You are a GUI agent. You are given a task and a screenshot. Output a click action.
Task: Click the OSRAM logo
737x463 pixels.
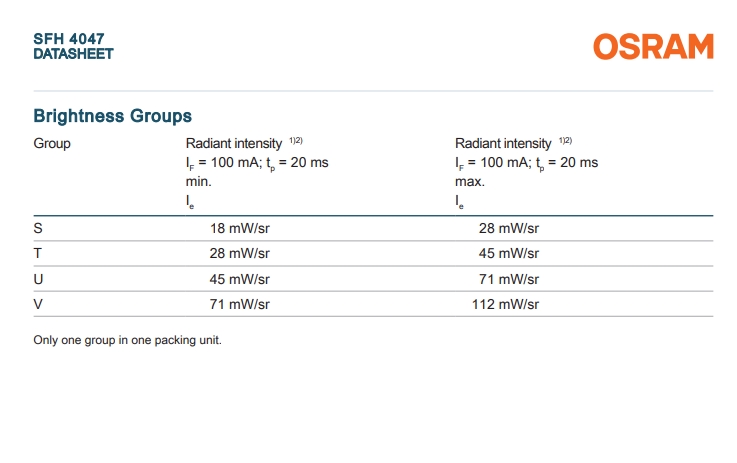tap(653, 47)
